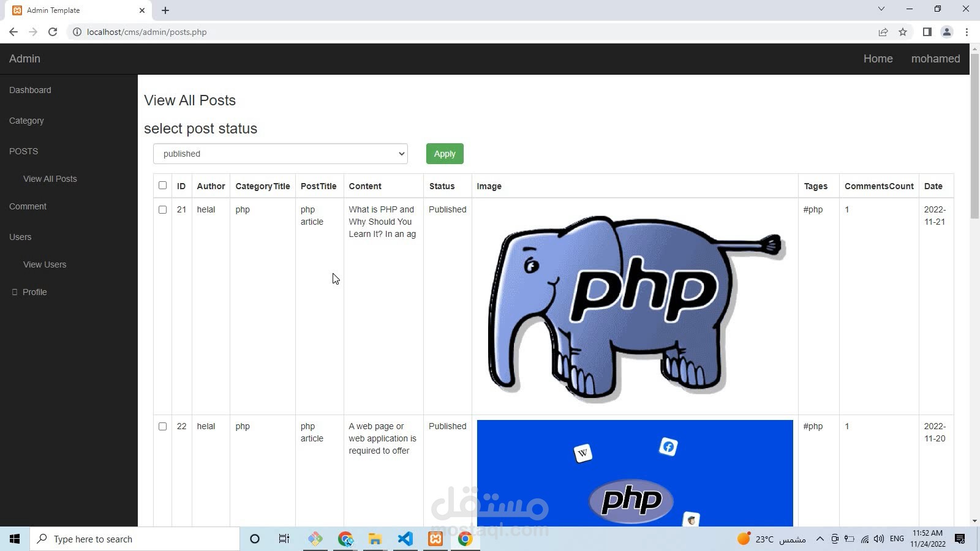Click the weather 23°C widget
The width and height of the screenshot is (980, 551).
pyautogui.click(x=771, y=539)
